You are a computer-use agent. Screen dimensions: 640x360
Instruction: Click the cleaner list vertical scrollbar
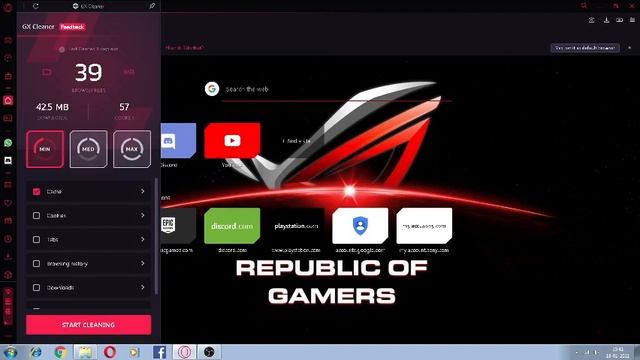click(156, 236)
